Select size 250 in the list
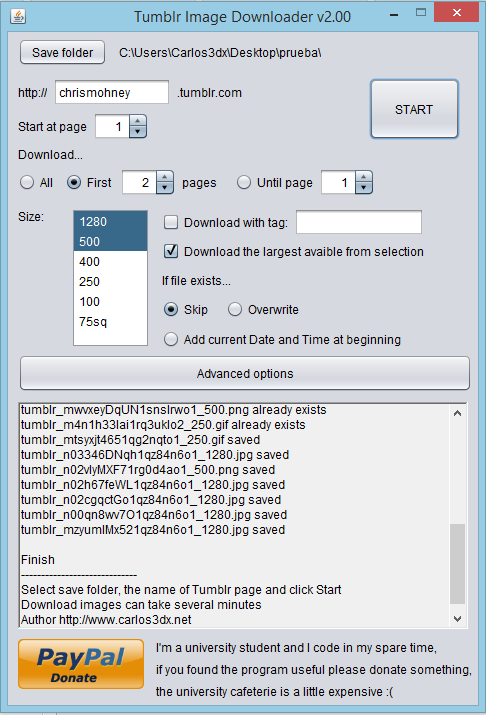 [x=110, y=282]
